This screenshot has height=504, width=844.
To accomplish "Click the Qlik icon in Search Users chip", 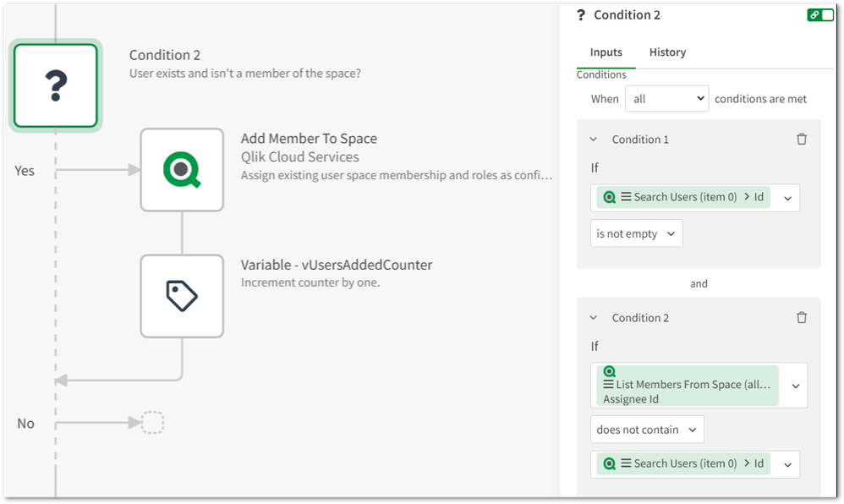I will click(x=608, y=197).
